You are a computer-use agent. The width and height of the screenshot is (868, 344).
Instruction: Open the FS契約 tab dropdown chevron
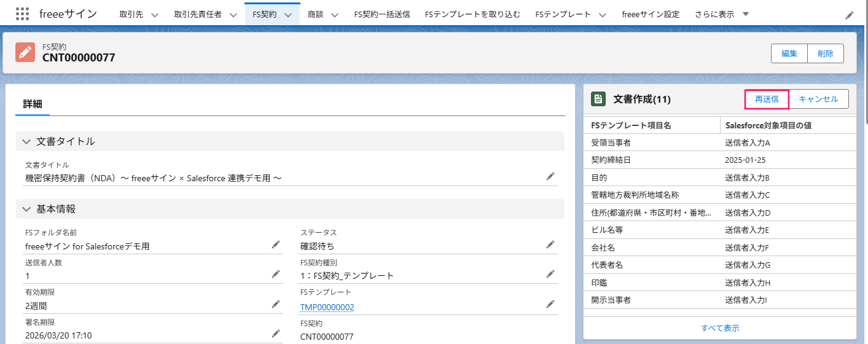(287, 15)
